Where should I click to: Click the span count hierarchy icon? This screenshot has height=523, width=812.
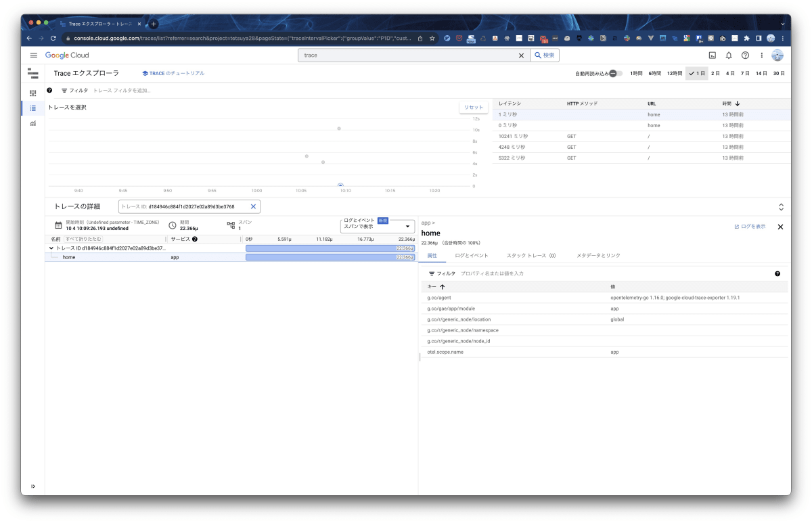pos(231,225)
